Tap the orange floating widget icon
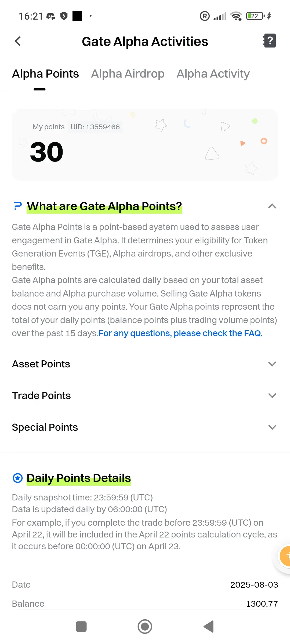The height and width of the screenshot is (644, 290). click(285, 556)
